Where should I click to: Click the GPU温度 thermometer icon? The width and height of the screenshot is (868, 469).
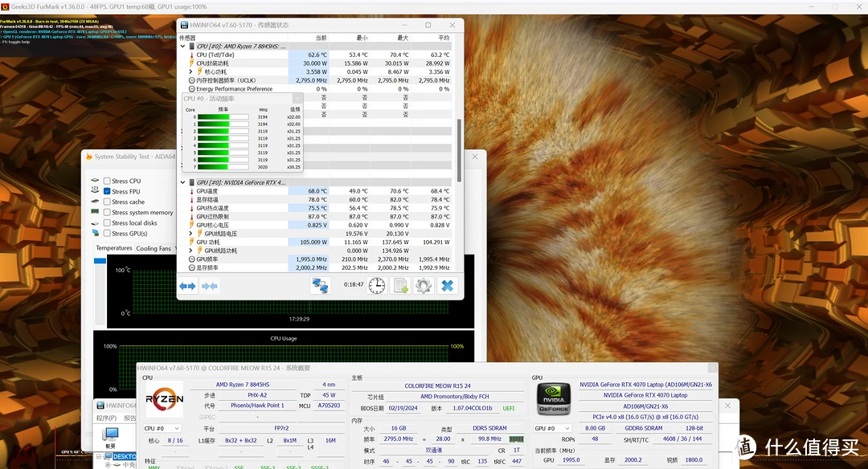tap(191, 191)
